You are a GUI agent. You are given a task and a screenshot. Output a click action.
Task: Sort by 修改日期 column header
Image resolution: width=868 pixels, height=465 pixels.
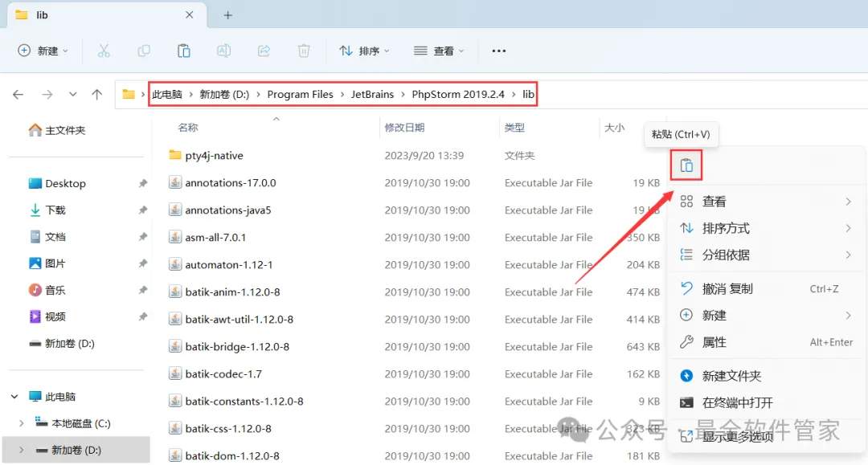pyautogui.click(x=404, y=128)
